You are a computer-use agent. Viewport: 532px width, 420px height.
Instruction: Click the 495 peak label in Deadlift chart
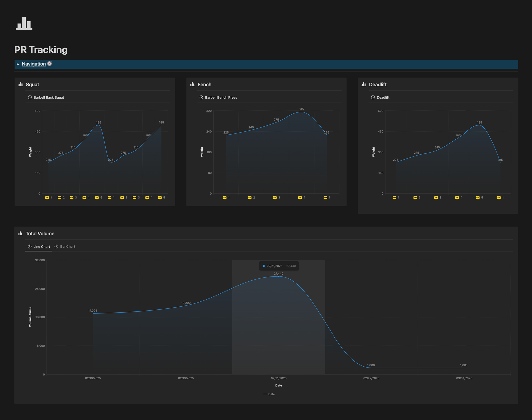click(479, 123)
